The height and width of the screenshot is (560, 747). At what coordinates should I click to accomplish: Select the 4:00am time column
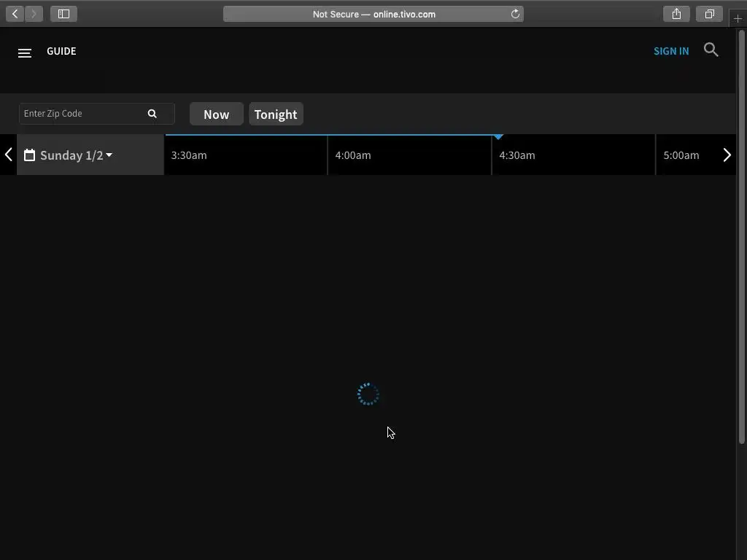[410, 155]
